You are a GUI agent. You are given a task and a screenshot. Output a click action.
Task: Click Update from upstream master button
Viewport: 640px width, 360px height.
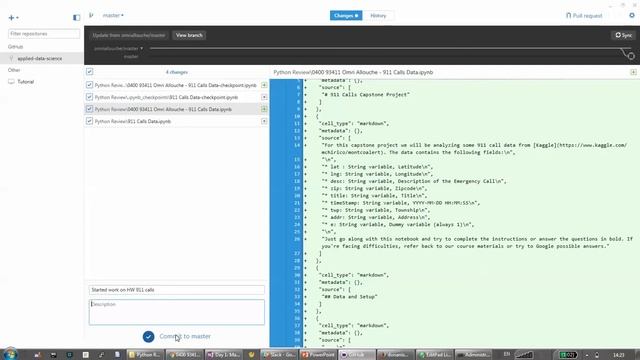point(129,35)
